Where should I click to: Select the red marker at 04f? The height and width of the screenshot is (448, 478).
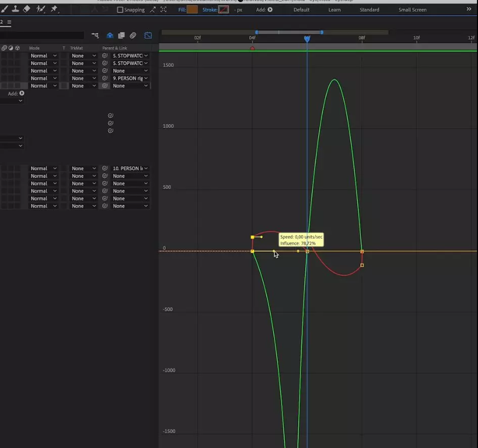(253, 48)
